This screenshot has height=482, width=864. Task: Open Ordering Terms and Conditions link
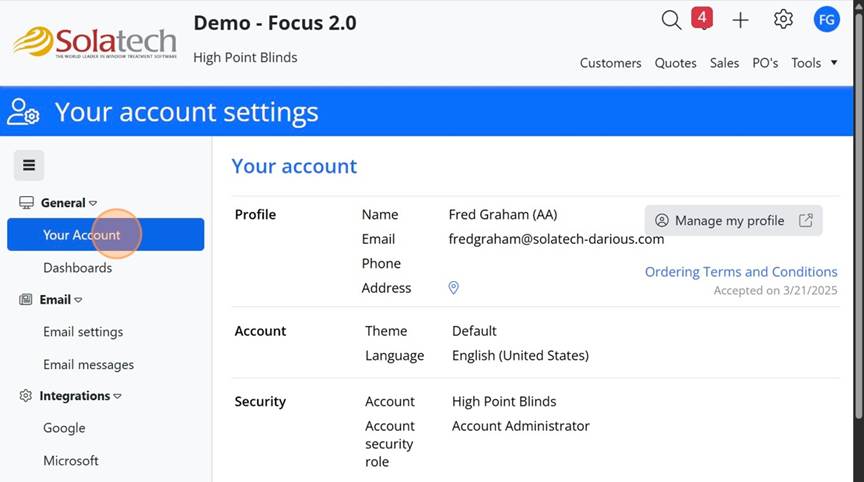click(741, 272)
